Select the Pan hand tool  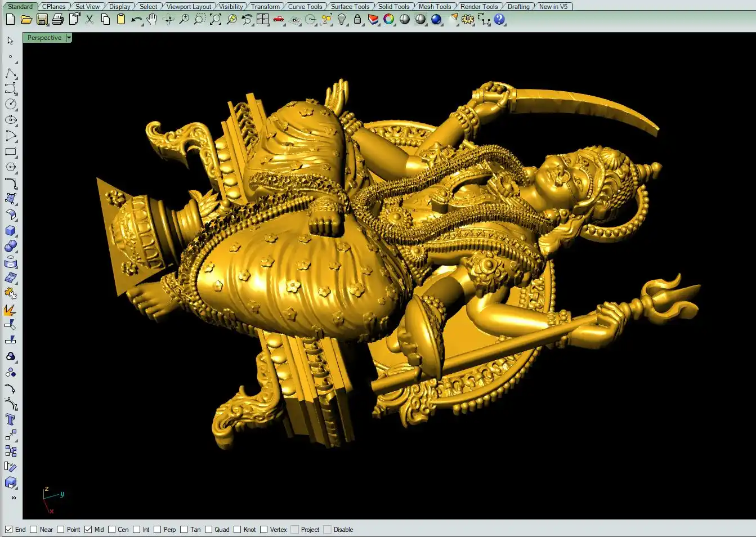[152, 20]
